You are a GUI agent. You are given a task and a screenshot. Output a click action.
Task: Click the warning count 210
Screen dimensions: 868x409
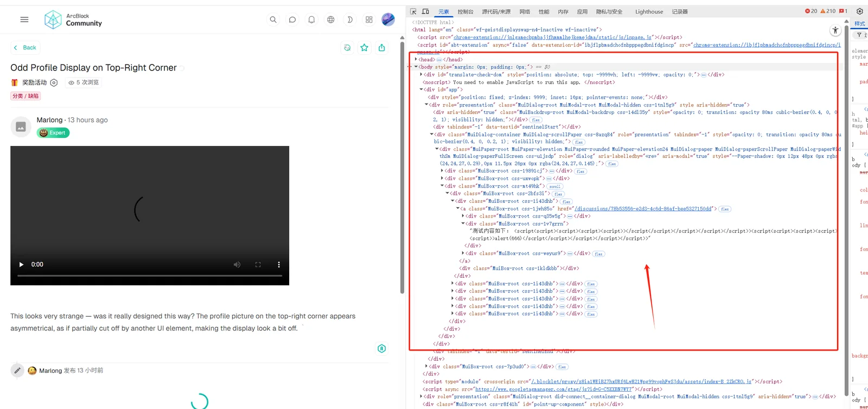coord(828,11)
